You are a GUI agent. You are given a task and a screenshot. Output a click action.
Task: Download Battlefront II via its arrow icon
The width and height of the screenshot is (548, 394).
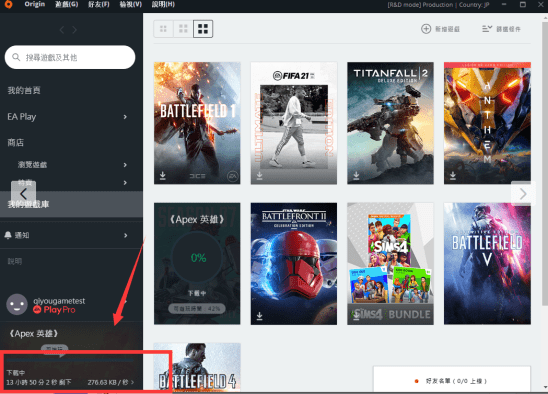click(x=259, y=316)
